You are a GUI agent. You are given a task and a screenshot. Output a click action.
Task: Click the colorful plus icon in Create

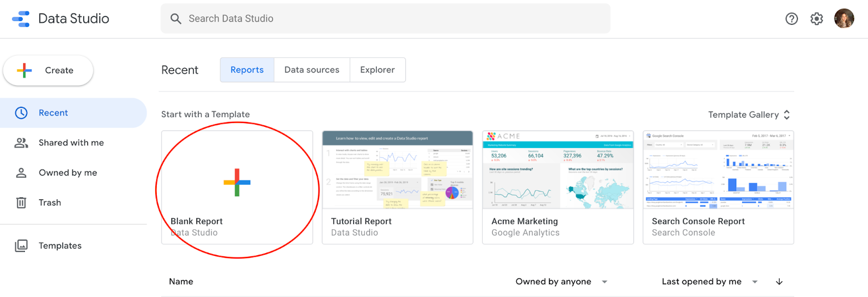(24, 70)
